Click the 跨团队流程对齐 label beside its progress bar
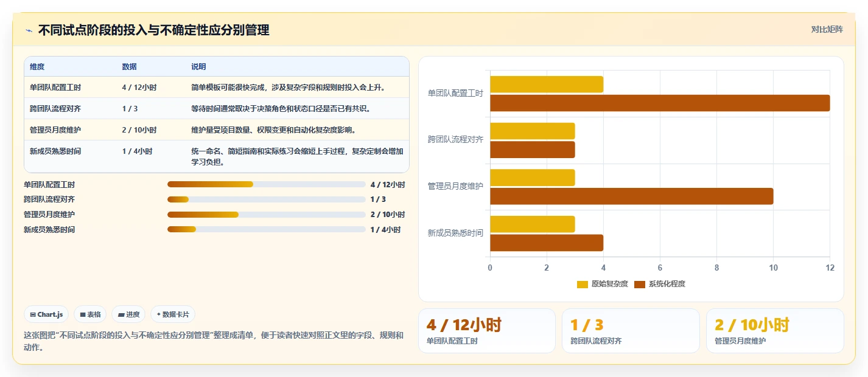The image size is (868, 377). (x=49, y=199)
